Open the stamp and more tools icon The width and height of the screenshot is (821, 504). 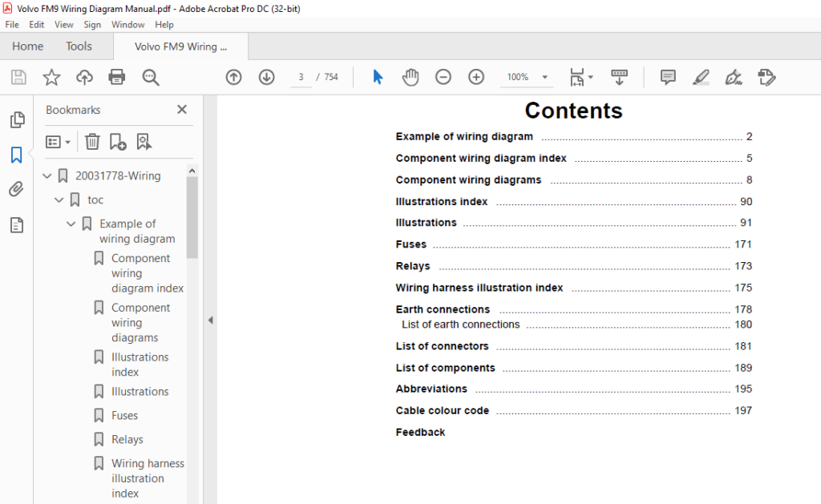coord(766,78)
